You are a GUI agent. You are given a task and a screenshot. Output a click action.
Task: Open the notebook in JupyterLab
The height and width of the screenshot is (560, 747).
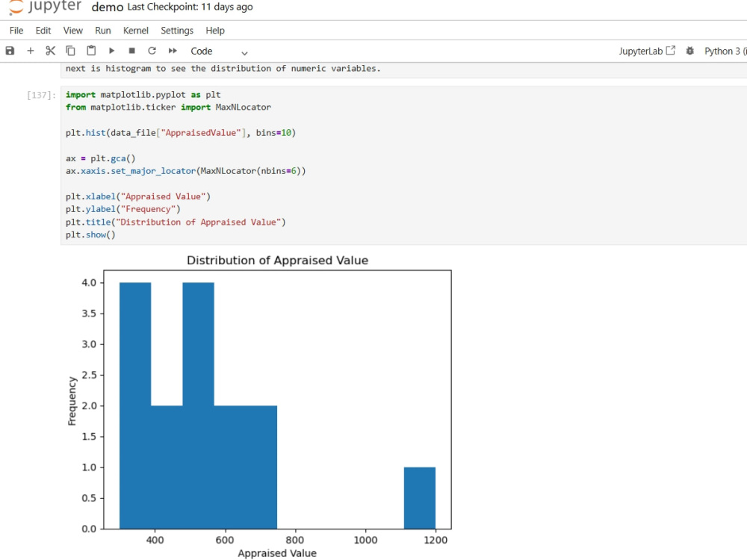coord(647,51)
